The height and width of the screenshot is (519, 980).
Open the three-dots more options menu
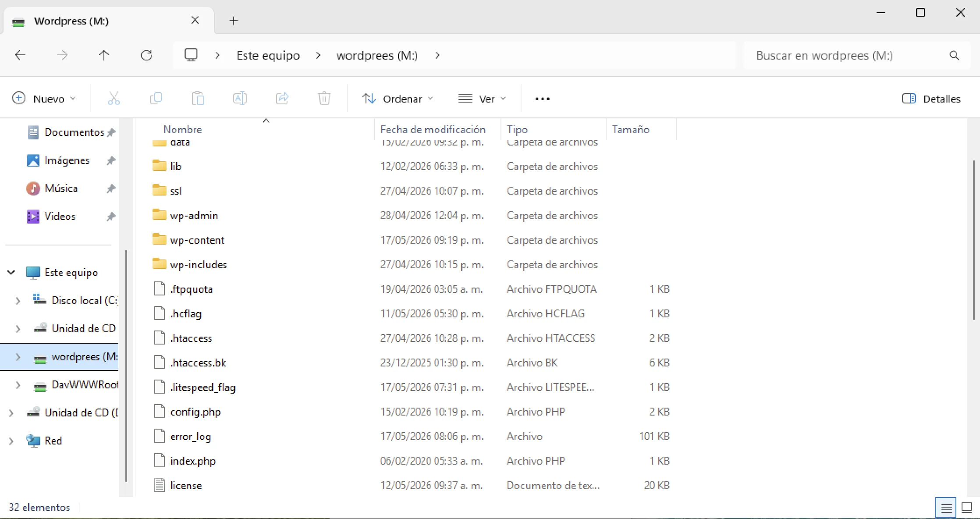pyautogui.click(x=543, y=99)
